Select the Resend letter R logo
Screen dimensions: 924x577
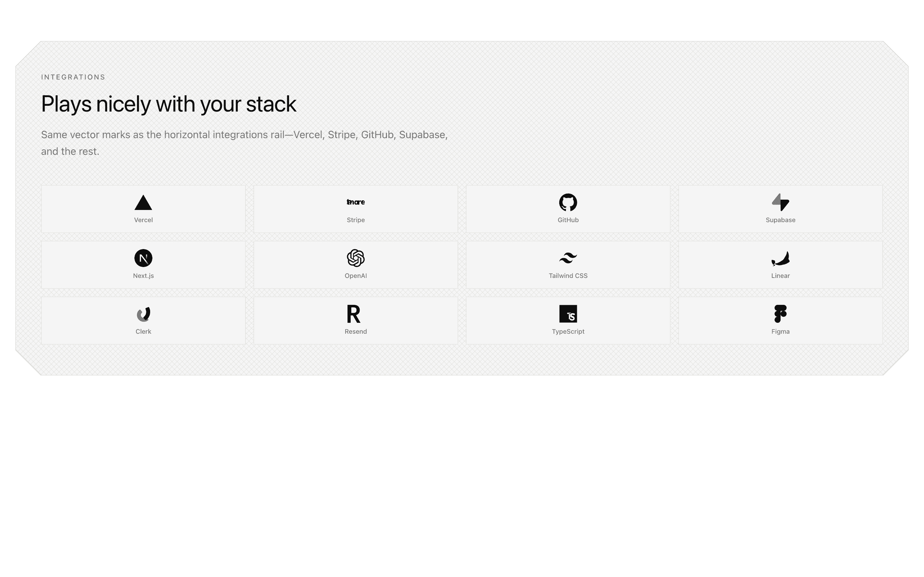coord(355,314)
